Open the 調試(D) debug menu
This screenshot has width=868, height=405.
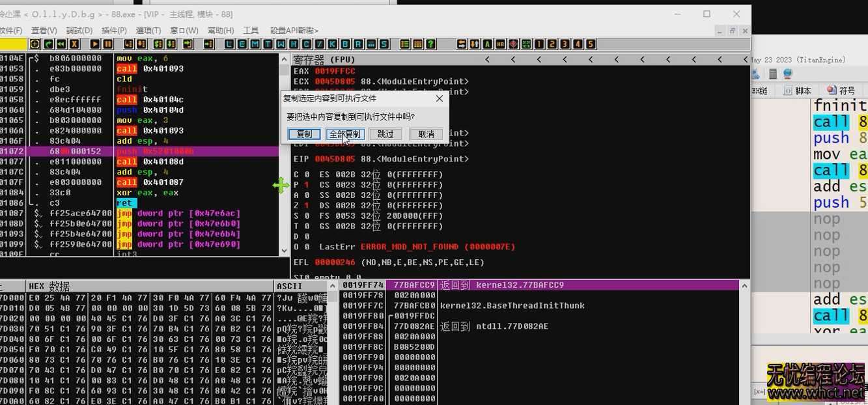(x=79, y=31)
